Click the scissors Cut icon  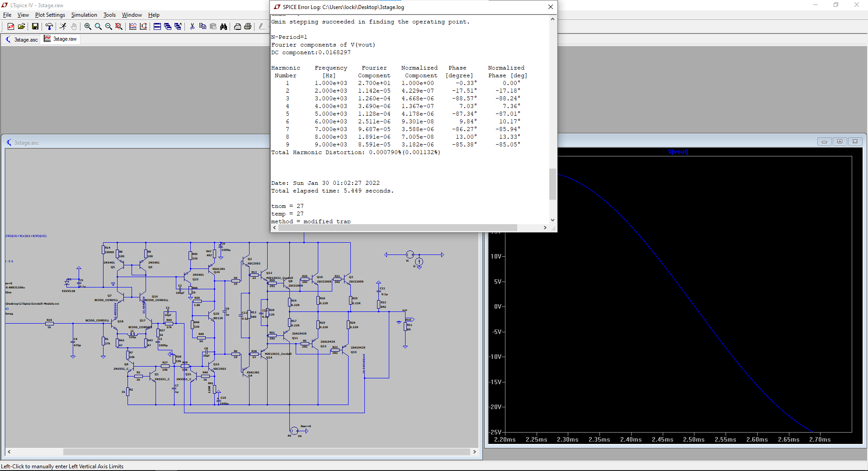coord(192,27)
